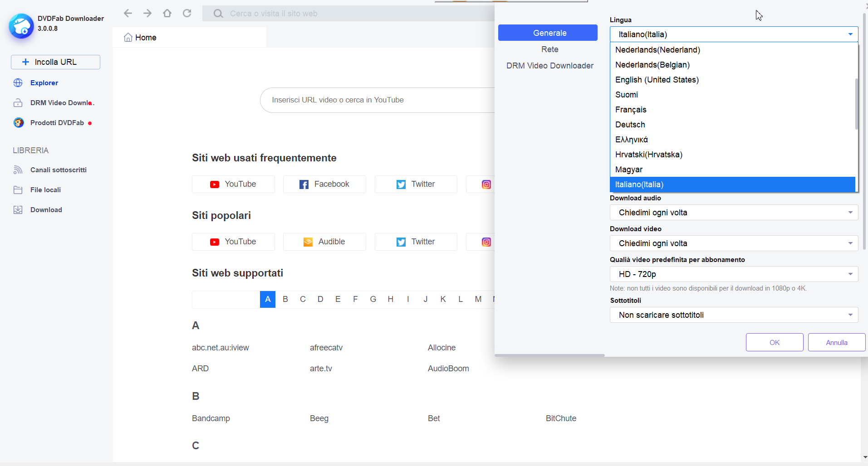This screenshot has width=868, height=466.
Task: Open YouTube under Siti web usati frequentemente
Action: pos(233,184)
